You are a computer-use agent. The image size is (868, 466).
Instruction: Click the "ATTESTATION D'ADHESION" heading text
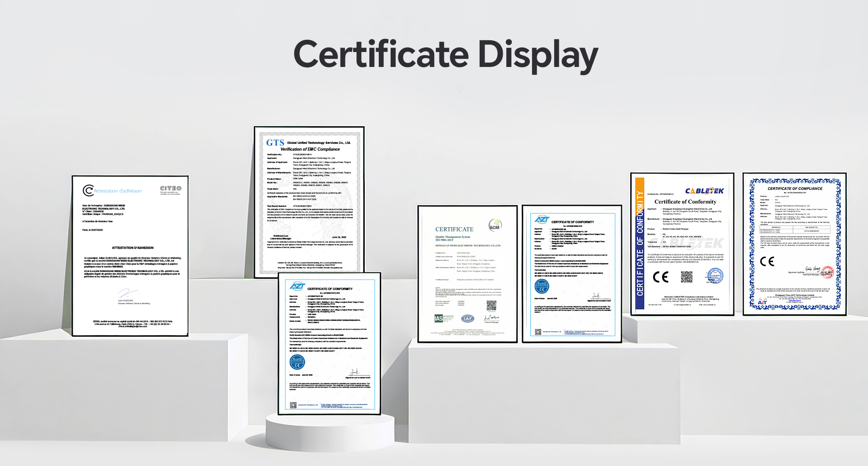point(132,248)
